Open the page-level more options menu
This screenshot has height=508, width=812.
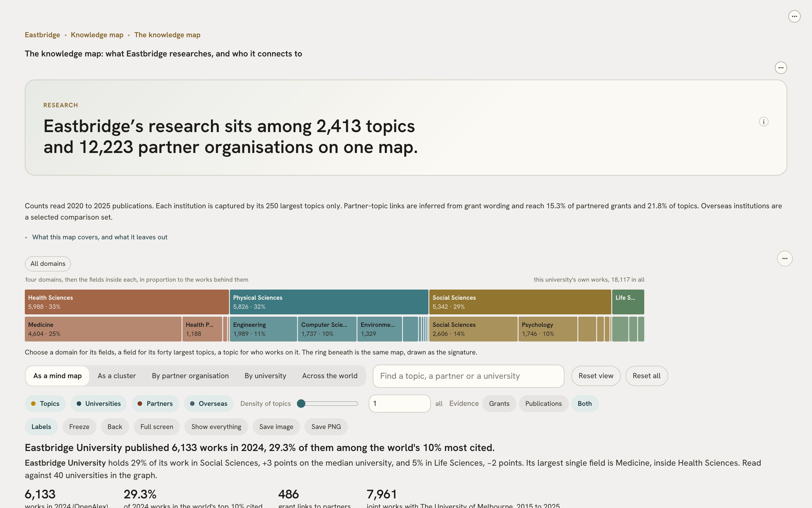tap(794, 16)
